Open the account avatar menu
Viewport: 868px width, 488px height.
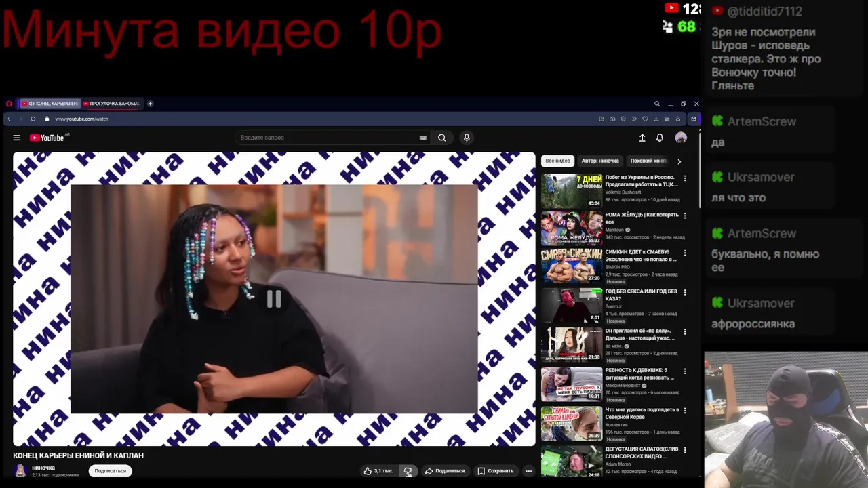pos(681,138)
